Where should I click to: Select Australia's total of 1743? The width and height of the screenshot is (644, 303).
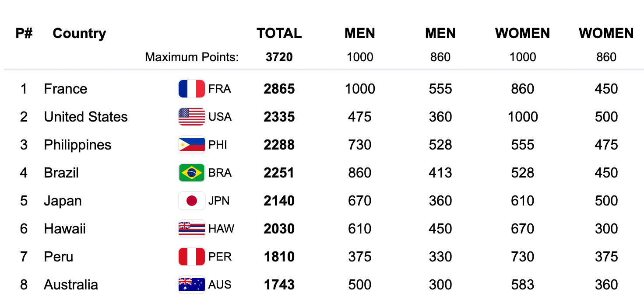pyautogui.click(x=279, y=285)
